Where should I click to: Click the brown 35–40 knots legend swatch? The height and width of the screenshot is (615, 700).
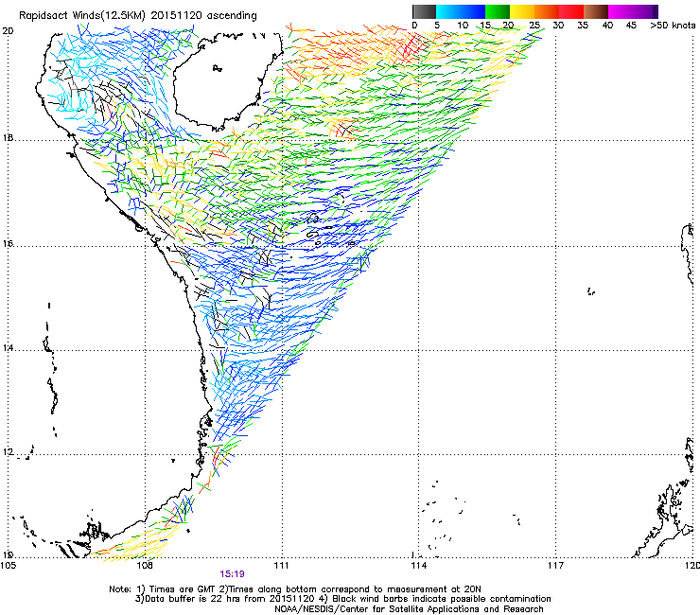tap(596, 11)
